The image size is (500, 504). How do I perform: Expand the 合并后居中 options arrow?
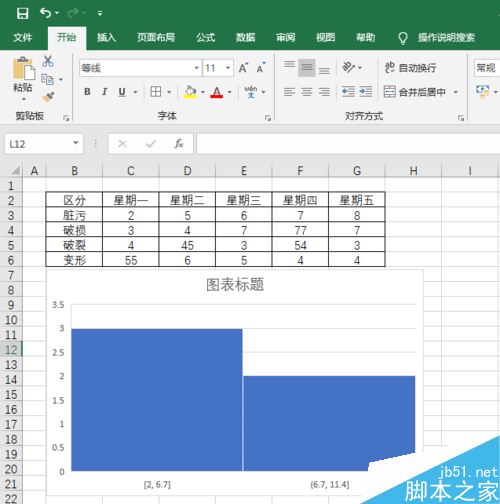[455, 92]
